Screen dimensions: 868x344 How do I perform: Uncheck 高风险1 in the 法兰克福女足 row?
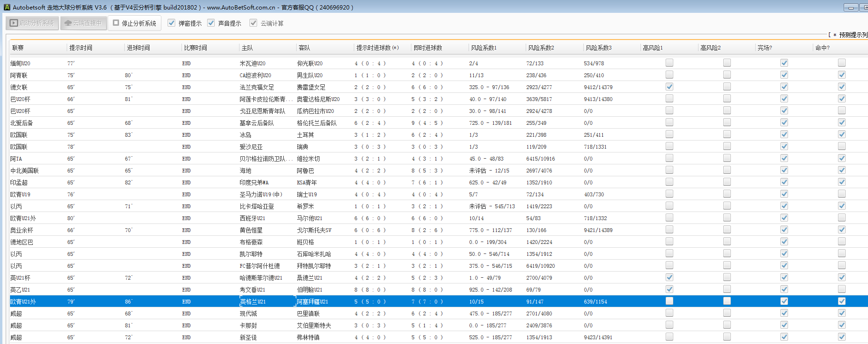(x=669, y=87)
